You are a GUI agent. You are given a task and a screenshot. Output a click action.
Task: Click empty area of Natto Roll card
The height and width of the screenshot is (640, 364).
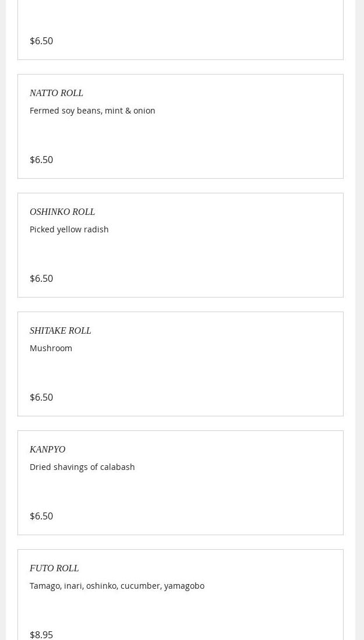coord(245,137)
